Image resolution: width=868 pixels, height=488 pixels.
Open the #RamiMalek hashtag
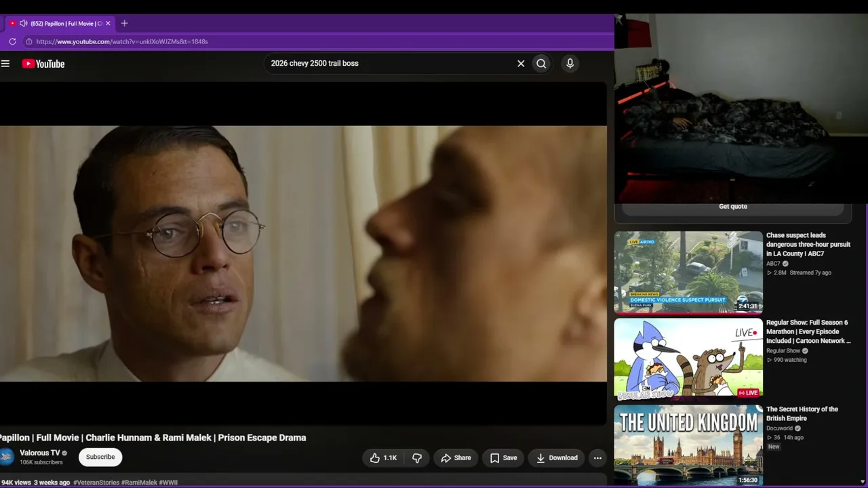pos(139,483)
